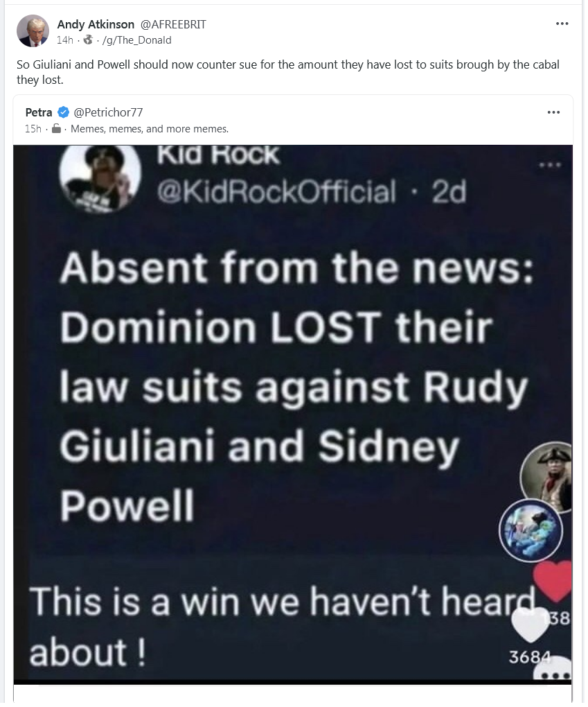Click the Petra verified badge icon
Image resolution: width=588 pixels, height=707 pixels.
63,112
